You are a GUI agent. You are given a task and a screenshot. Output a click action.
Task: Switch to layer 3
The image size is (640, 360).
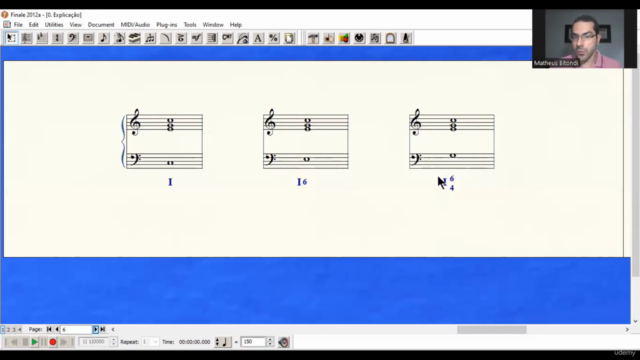tap(14, 329)
